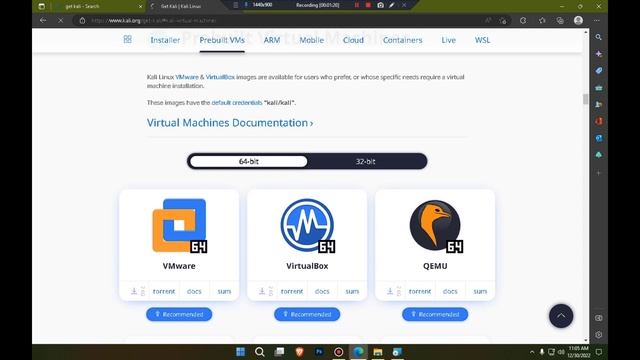The height and width of the screenshot is (360, 640).
Task: Download the VirtualBox image via download icon
Action: coord(262,291)
